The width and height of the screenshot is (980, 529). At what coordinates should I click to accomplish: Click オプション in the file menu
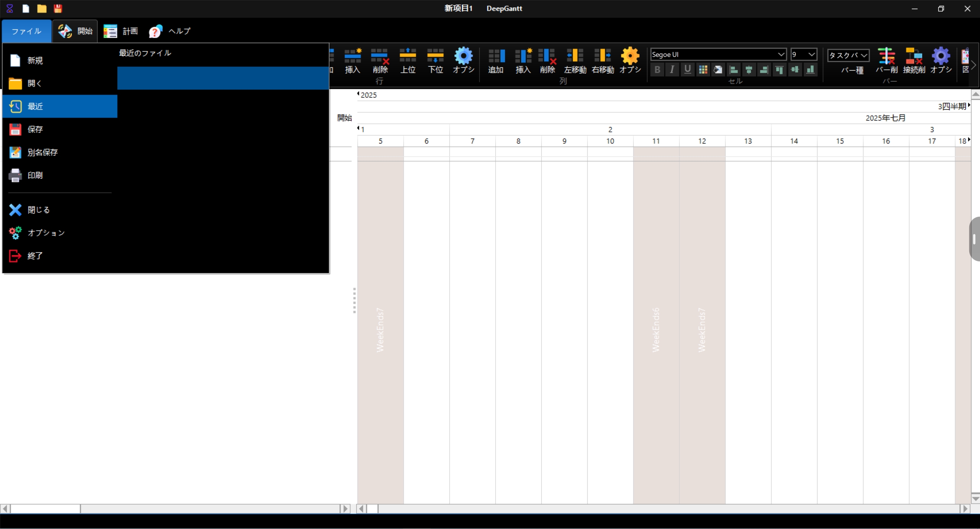[x=60, y=233]
